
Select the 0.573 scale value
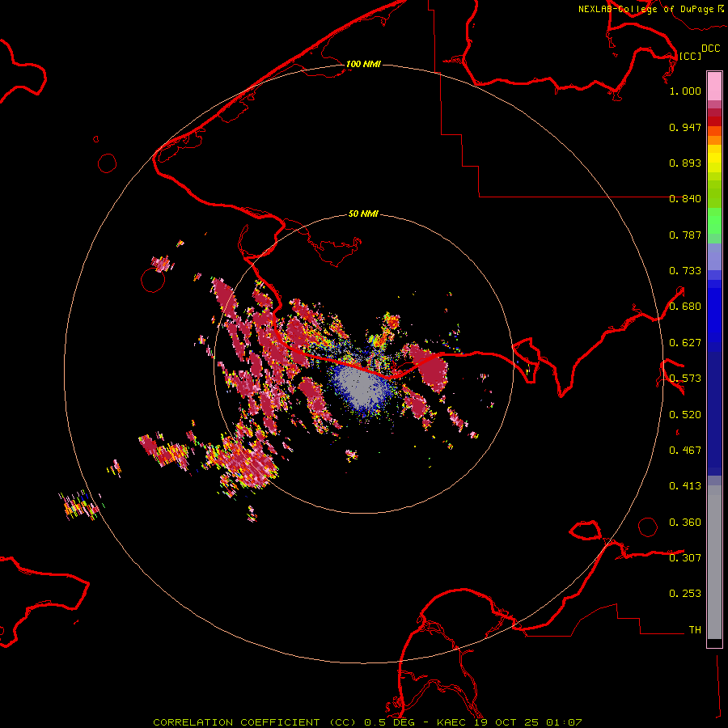tap(685, 379)
